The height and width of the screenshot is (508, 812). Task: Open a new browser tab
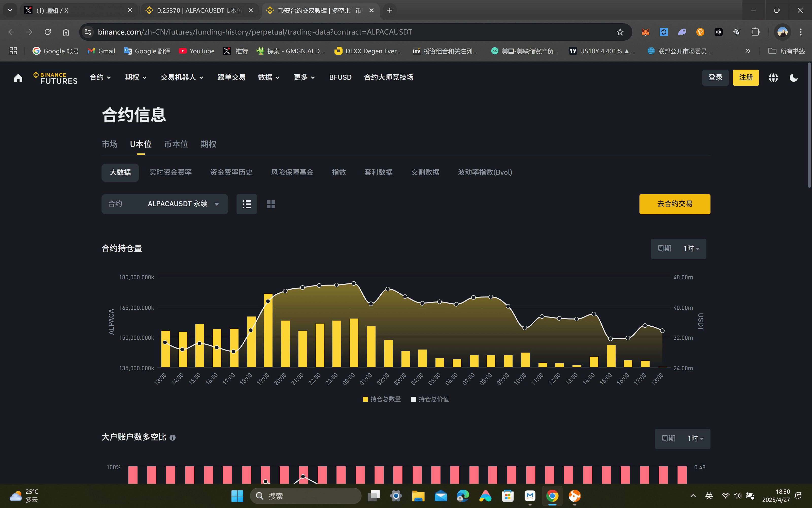[390, 10]
